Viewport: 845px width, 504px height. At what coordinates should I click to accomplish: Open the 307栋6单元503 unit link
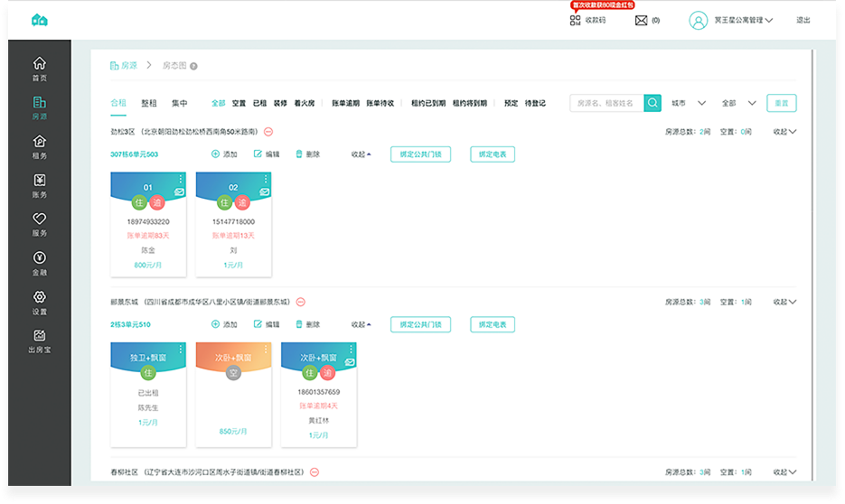point(134,154)
